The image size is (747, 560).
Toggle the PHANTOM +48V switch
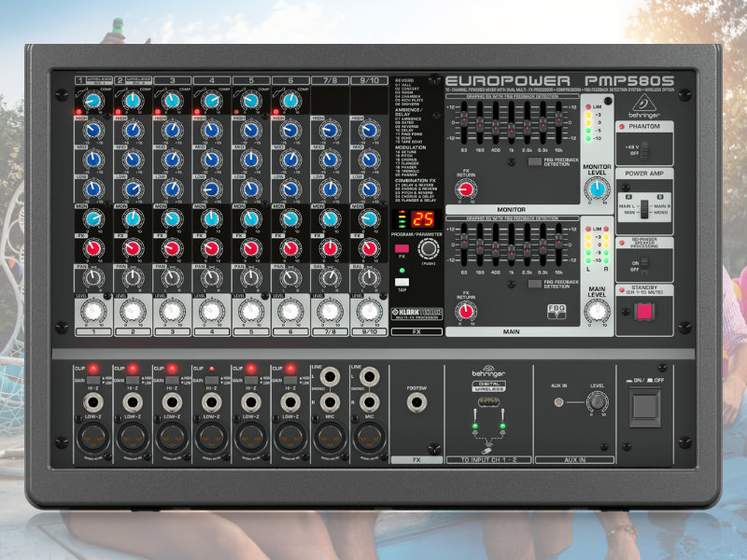(644, 150)
